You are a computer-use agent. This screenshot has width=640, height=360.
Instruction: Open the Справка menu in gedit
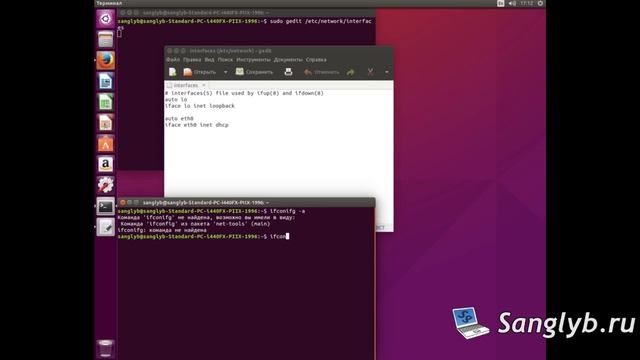[316, 60]
